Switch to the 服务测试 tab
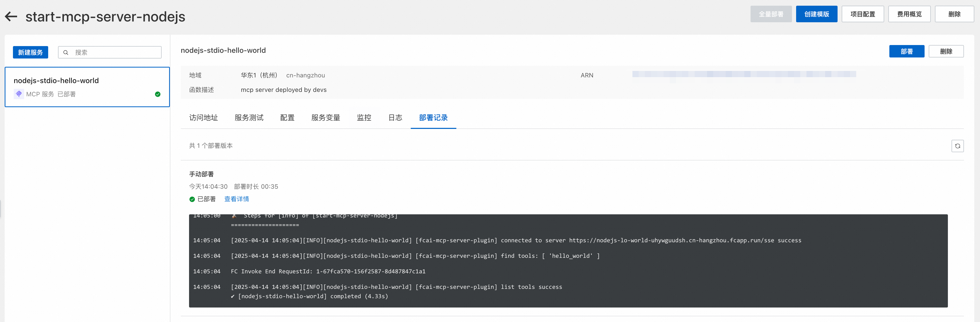This screenshot has width=980, height=322. [x=249, y=118]
